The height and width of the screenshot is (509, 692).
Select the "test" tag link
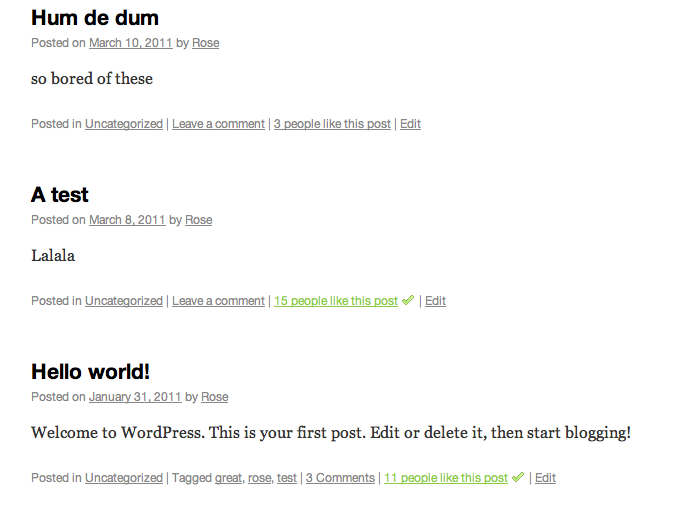pyautogui.click(x=287, y=478)
